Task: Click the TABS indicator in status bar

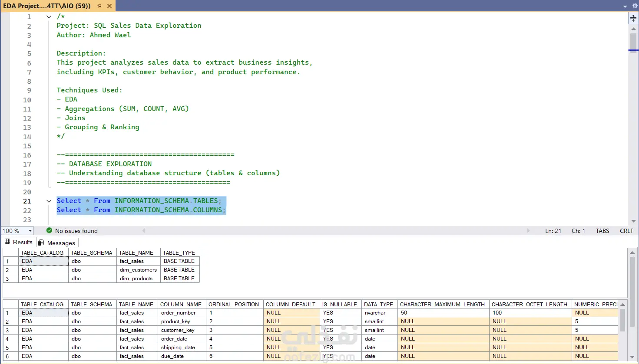Action: (602, 231)
